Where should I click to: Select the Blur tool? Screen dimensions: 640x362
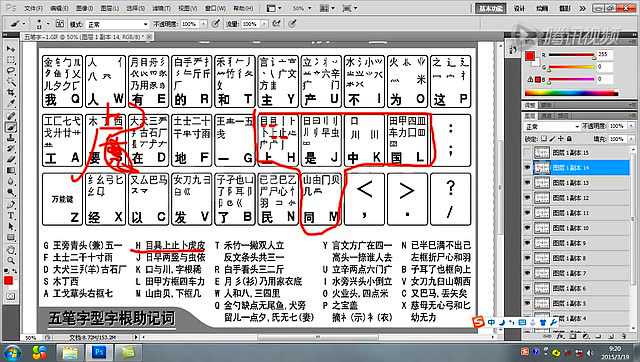pos(11,181)
